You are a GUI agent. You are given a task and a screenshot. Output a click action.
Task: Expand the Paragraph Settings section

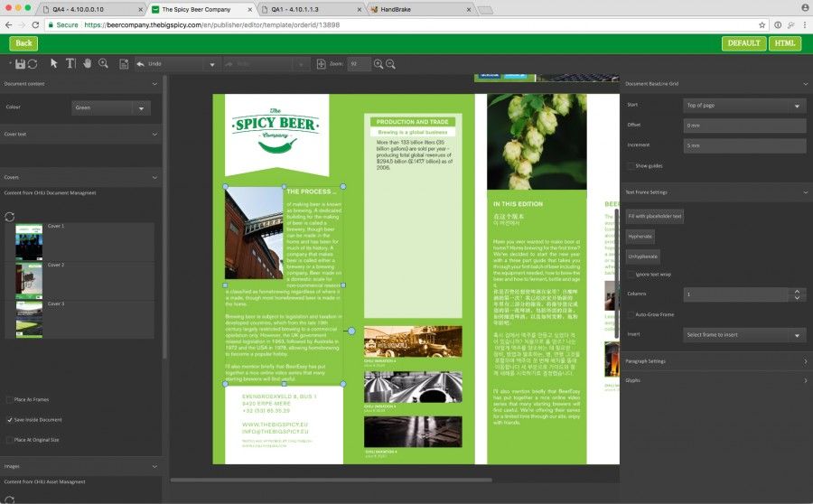[805, 361]
